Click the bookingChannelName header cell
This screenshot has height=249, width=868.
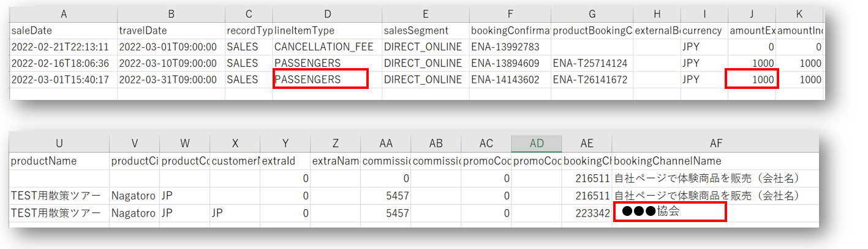[x=715, y=161]
